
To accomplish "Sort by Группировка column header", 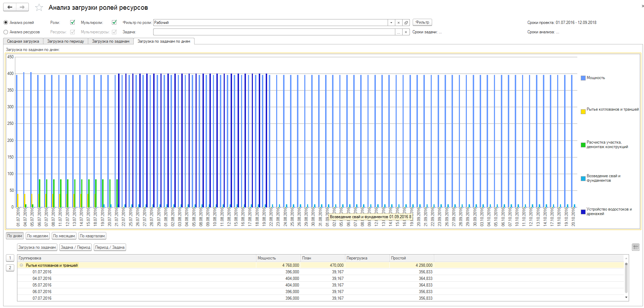I will coord(137,258).
